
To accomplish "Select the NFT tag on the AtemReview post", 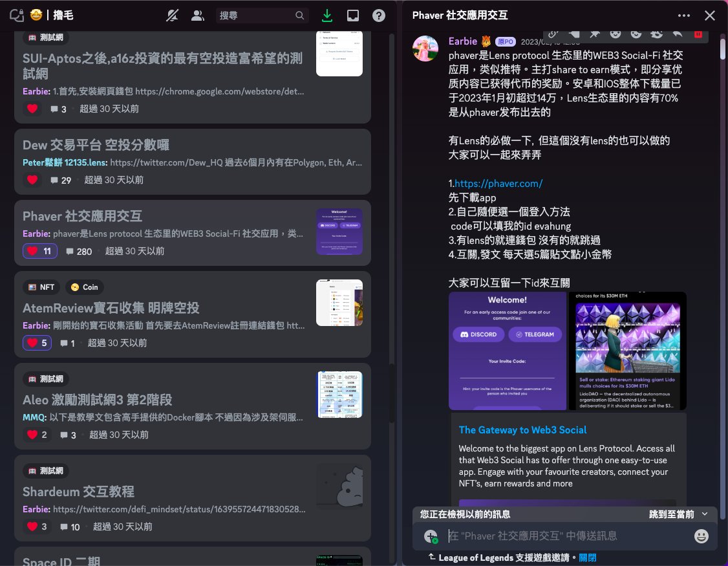I will point(41,287).
